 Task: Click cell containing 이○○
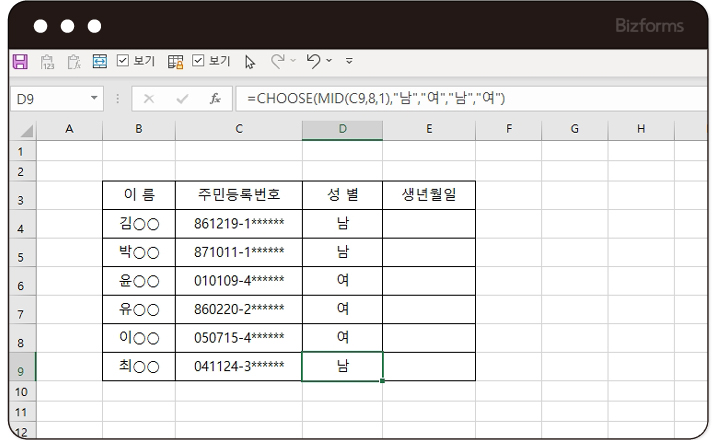point(139,338)
